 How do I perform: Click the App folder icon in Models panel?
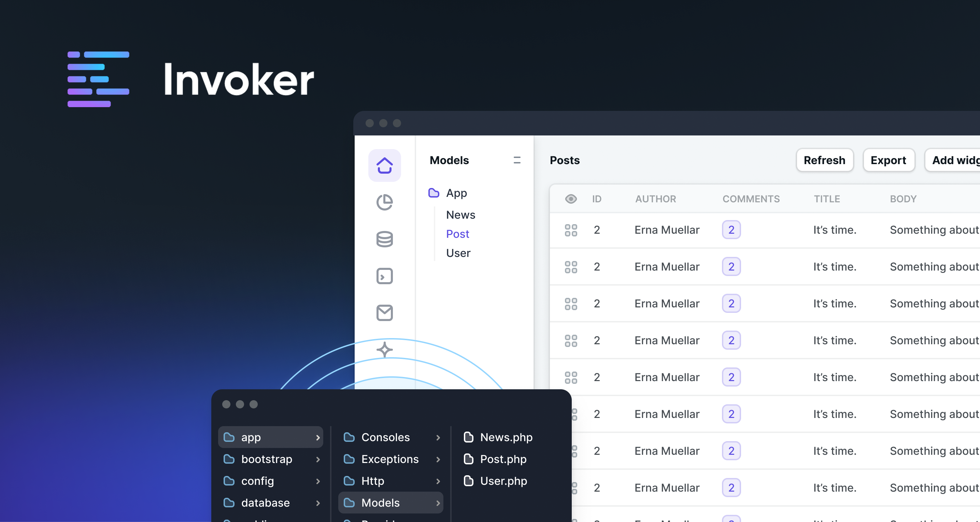click(434, 193)
